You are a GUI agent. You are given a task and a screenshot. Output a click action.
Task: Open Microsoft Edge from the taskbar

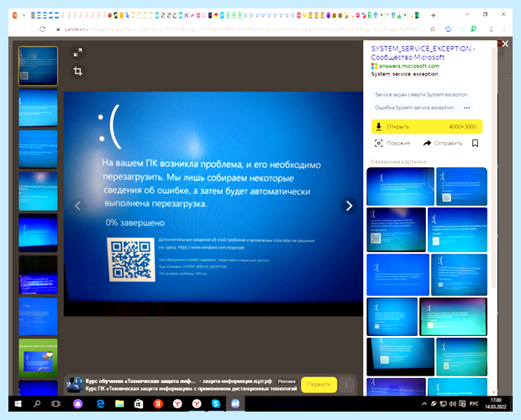[x=100, y=404]
